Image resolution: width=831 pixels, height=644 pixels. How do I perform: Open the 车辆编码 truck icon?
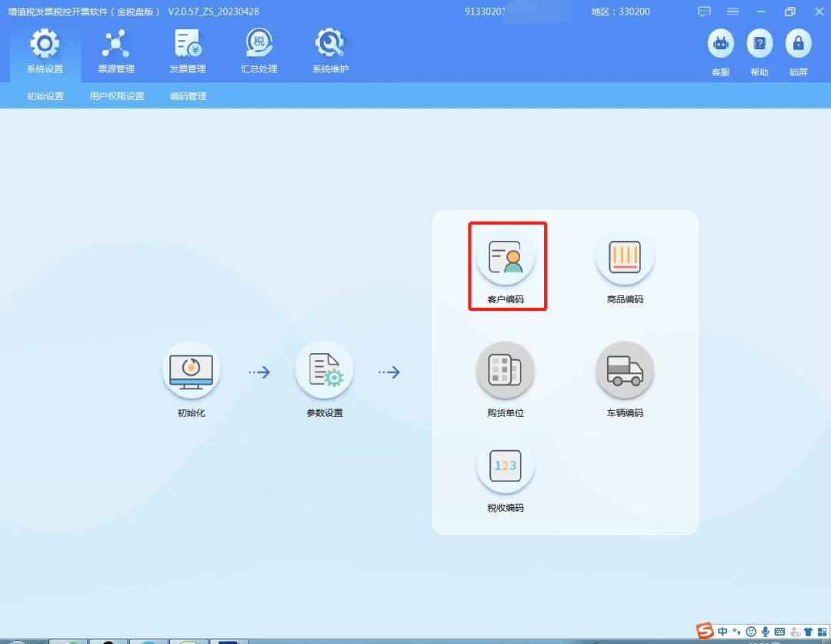pos(624,372)
